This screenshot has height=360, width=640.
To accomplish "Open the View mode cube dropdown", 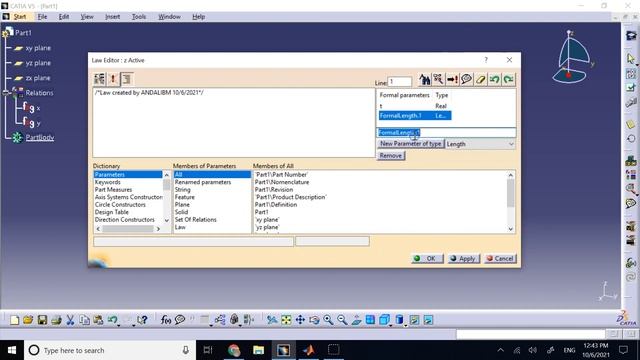I will click(391, 325).
